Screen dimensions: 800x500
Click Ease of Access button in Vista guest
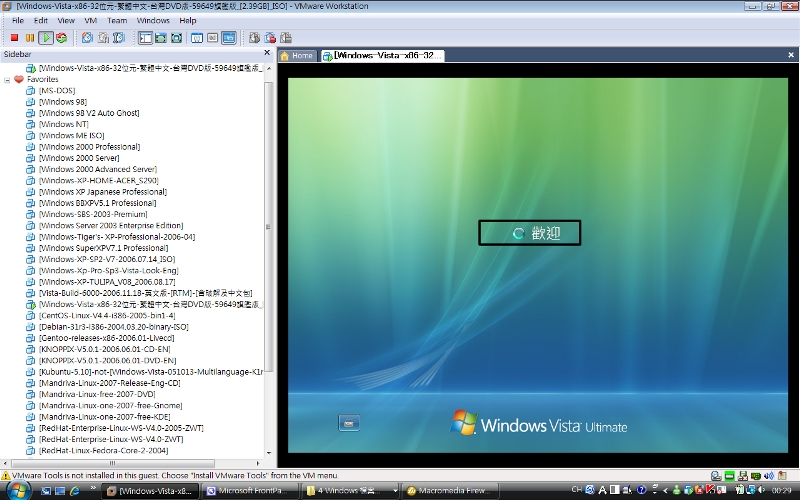pos(349,423)
